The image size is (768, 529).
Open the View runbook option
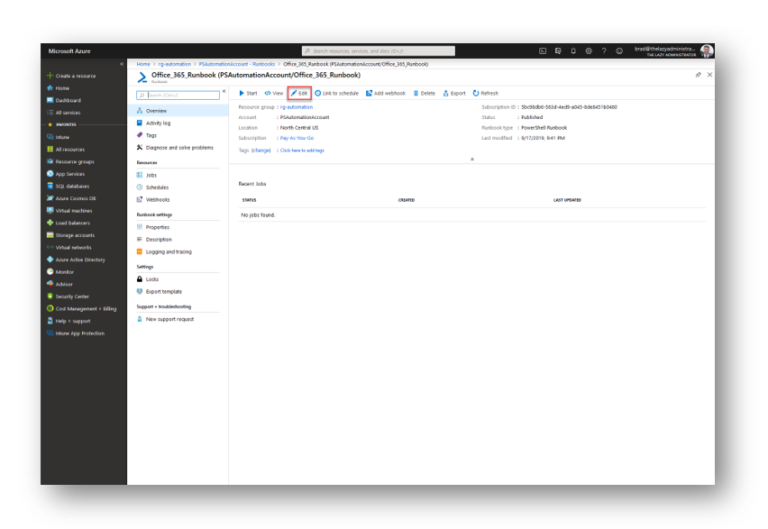coord(274,93)
